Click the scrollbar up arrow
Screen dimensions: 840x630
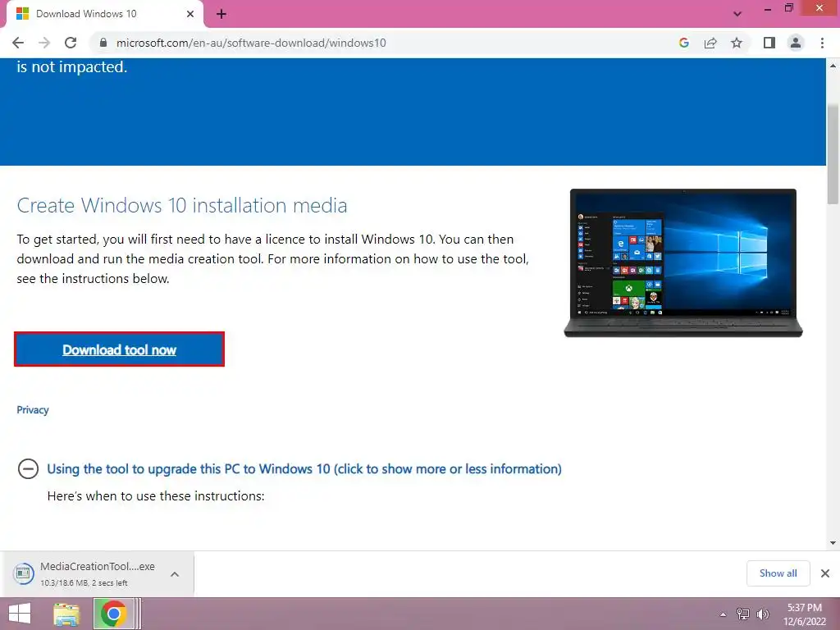(833, 66)
